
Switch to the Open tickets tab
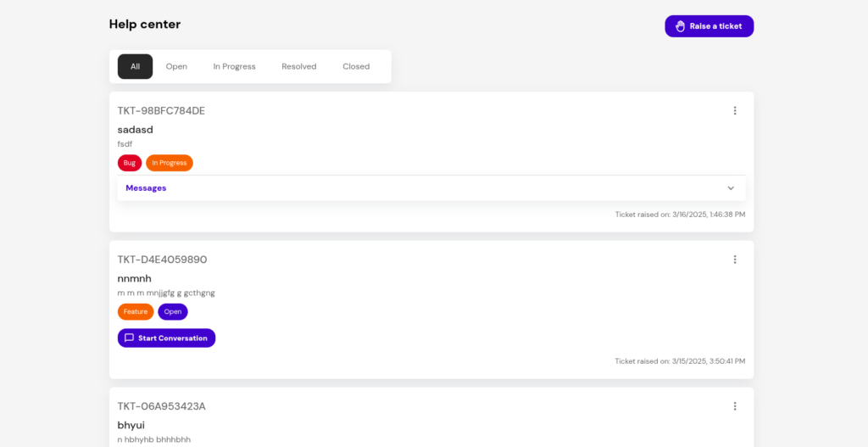pos(176,66)
